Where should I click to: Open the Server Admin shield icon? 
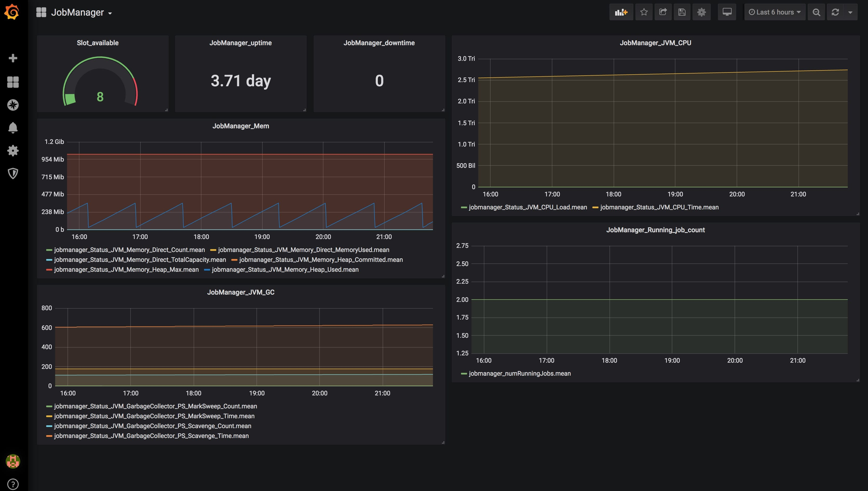(13, 174)
